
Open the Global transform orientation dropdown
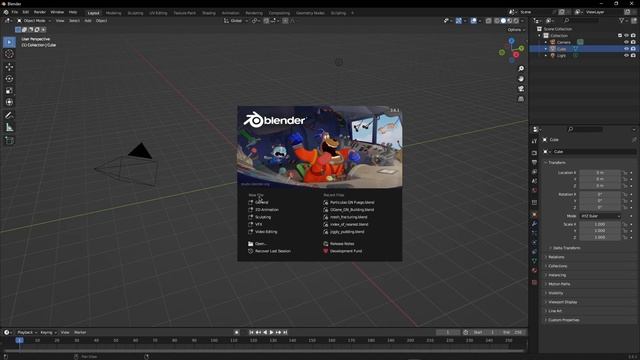[236, 20]
